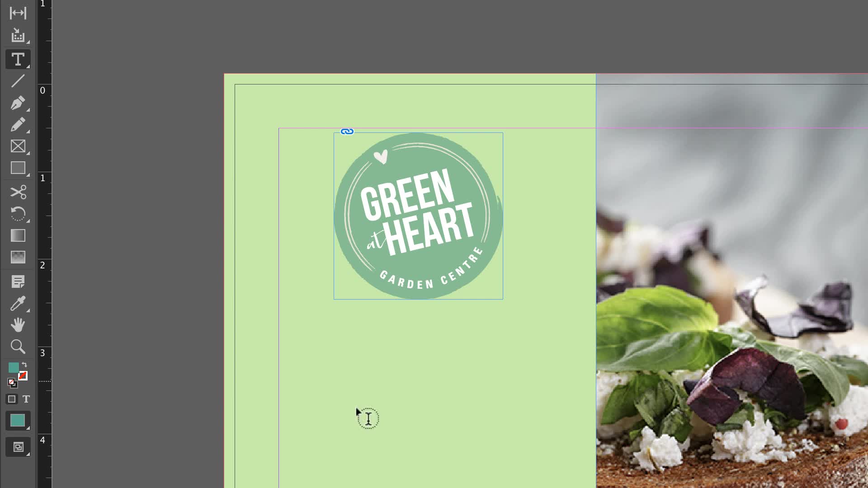Select the Rectangle shape tool
868x488 pixels.
coord(18,168)
